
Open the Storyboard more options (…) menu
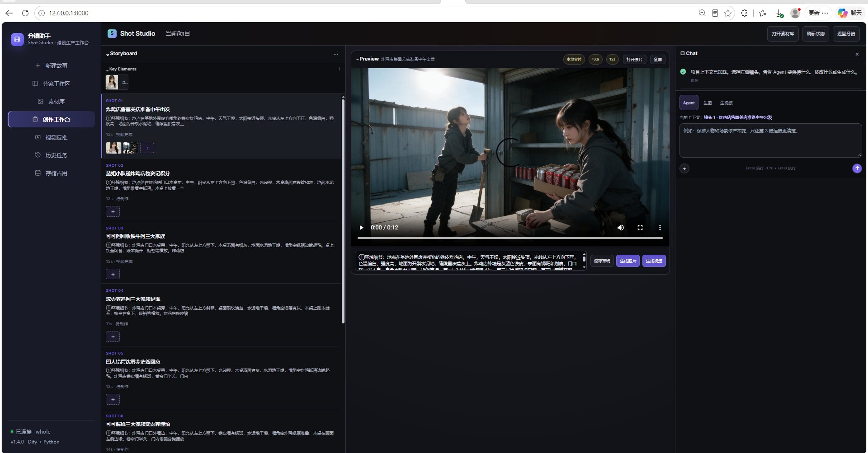point(335,54)
